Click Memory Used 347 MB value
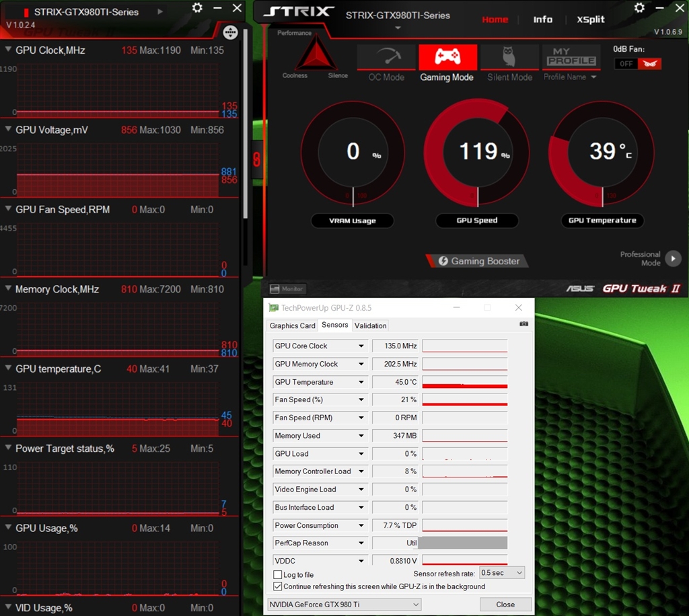689x616 pixels. tap(394, 436)
